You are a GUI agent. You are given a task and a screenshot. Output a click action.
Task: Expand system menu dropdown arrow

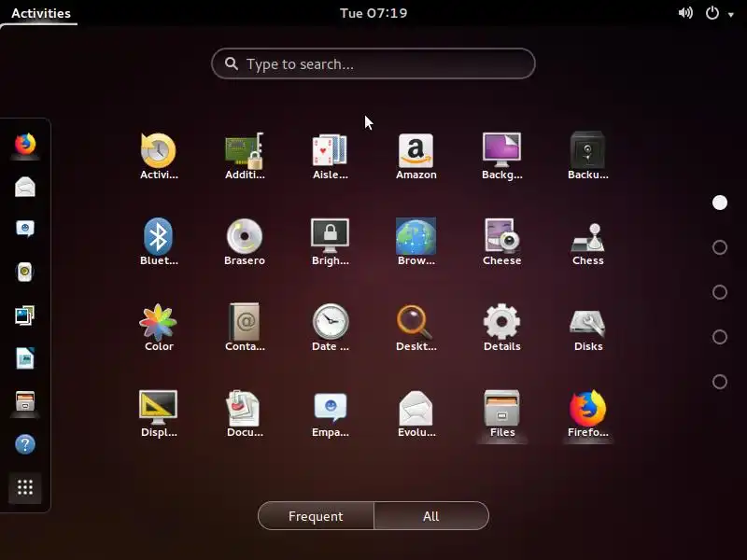[731, 14]
